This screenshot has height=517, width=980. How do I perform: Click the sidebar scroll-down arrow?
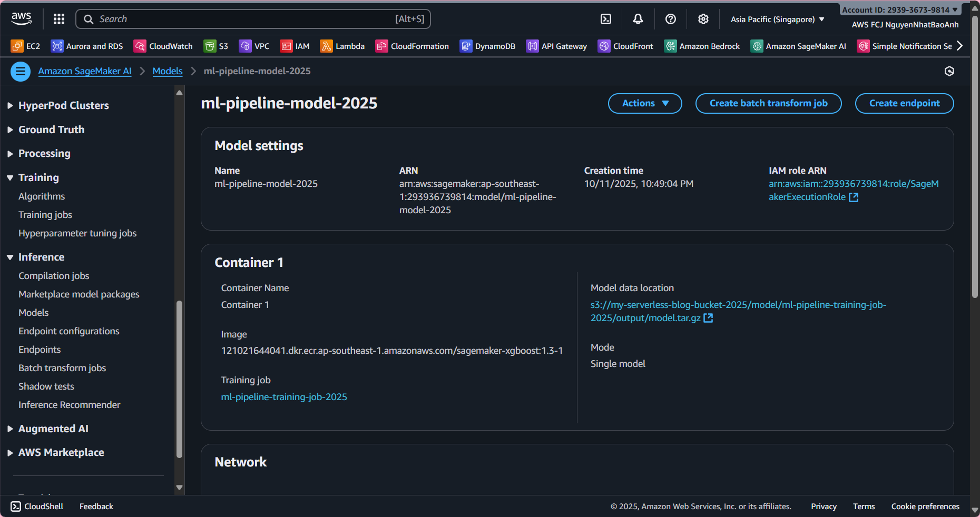click(x=179, y=488)
